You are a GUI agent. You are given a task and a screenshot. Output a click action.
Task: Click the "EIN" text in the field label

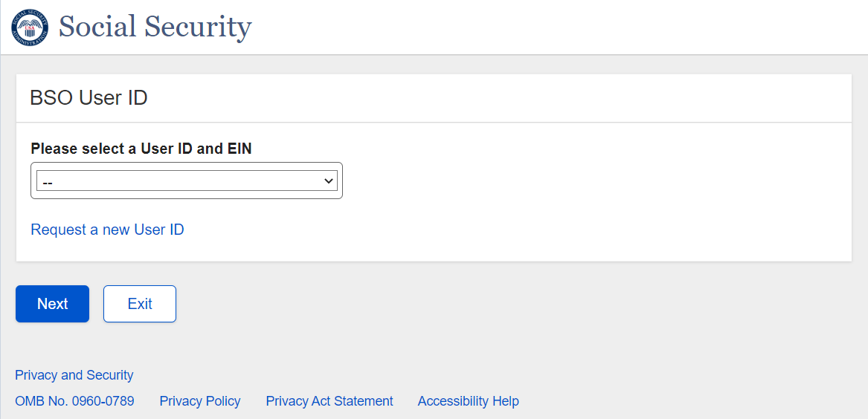click(239, 149)
